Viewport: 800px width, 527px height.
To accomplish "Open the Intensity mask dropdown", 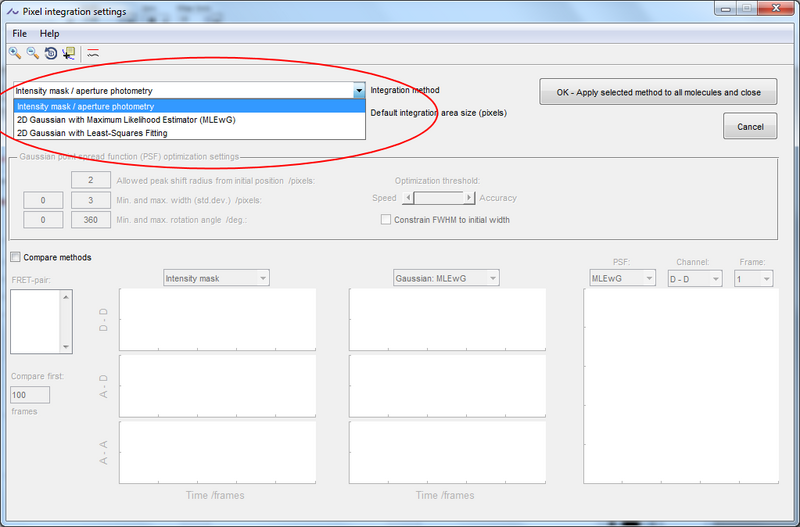I will click(x=216, y=279).
